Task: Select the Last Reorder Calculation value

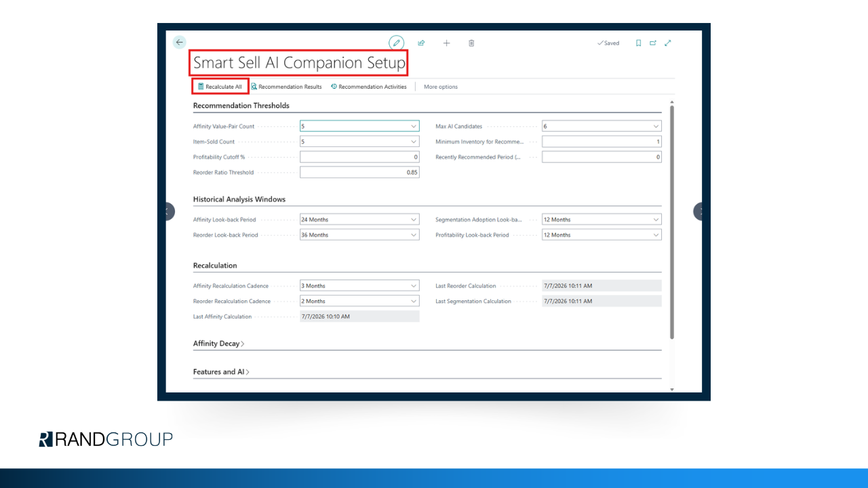Action: pos(601,286)
